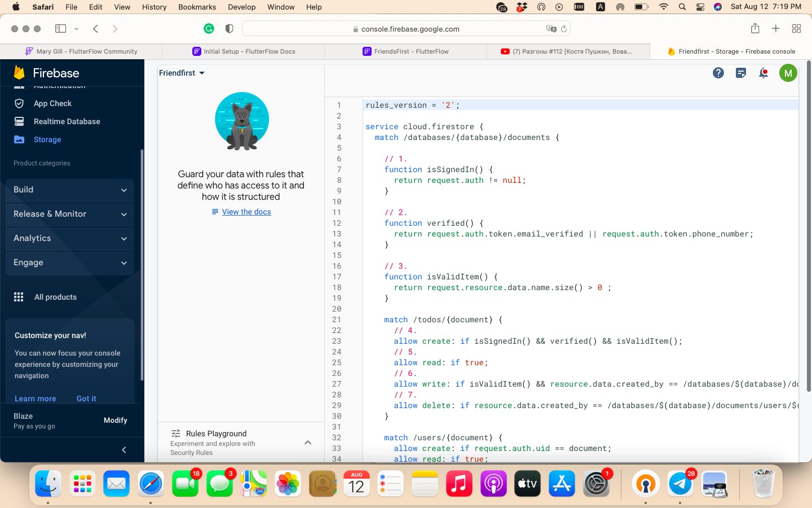Select Storage in the sidebar

click(47, 139)
